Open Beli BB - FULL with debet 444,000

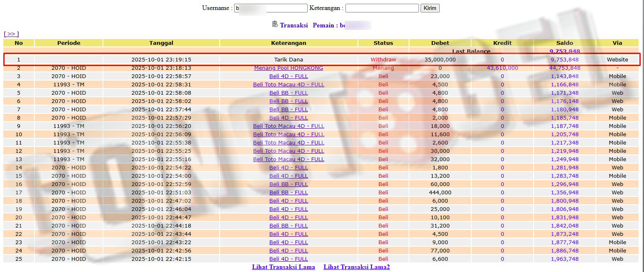click(x=289, y=192)
